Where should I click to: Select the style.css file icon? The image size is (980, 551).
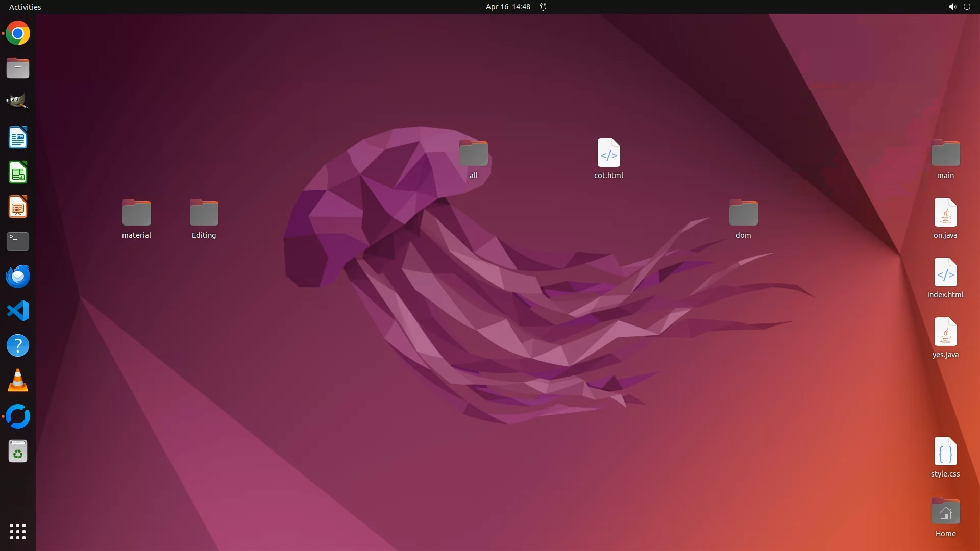tap(945, 452)
